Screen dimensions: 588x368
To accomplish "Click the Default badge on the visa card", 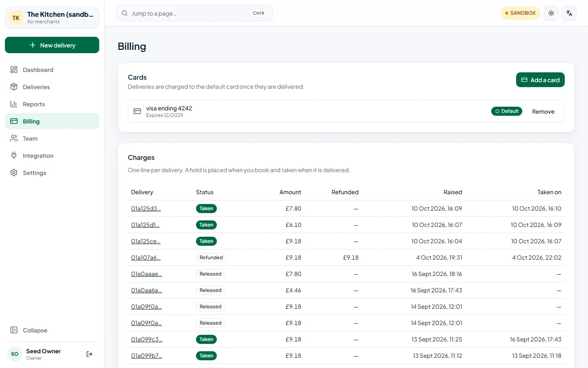I will tap(506, 111).
